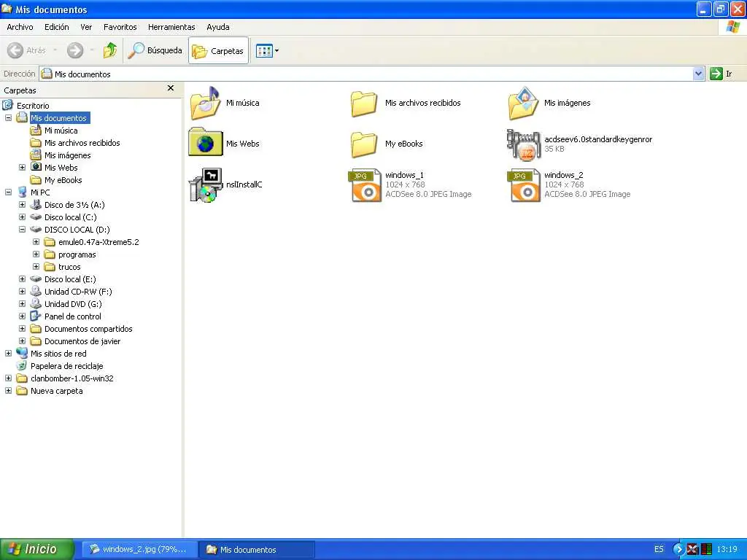Screen dimensions: 747x560
Task: Click the Atrás back button
Action: click(x=27, y=50)
